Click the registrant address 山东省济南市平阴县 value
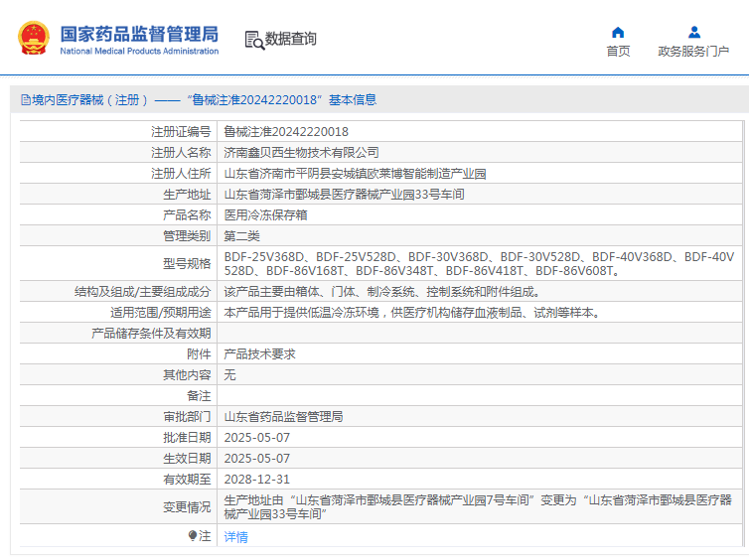Screen dimensions: 749x560 355,174
